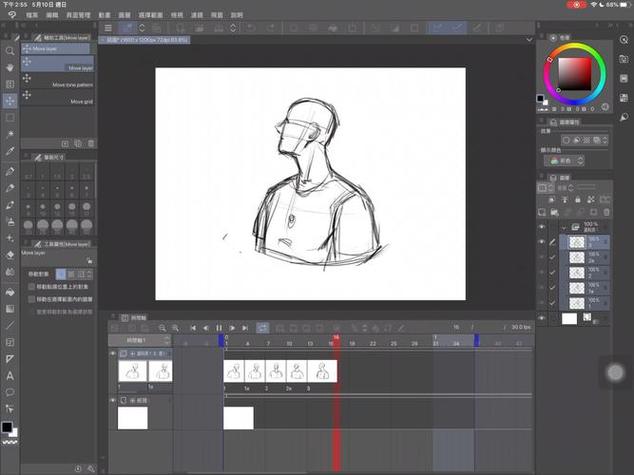Enable first checkbox under move target options

click(x=31, y=287)
